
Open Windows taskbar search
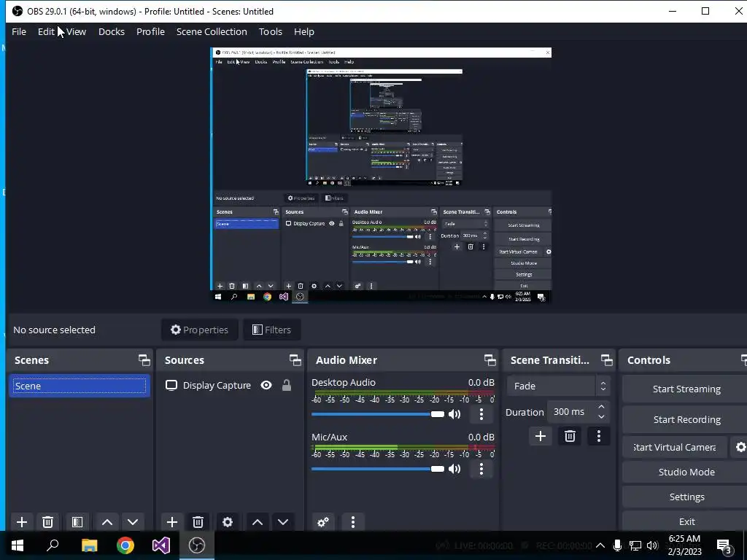coord(53,545)
